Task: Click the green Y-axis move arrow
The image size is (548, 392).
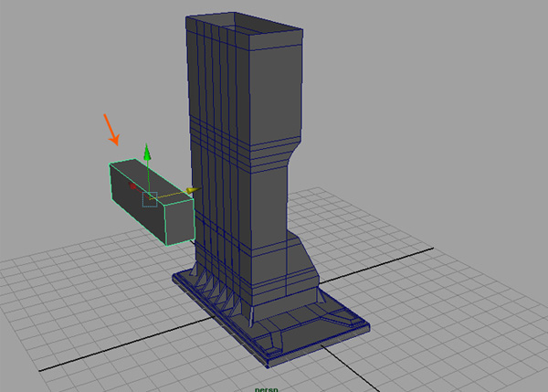Action: 144,153
